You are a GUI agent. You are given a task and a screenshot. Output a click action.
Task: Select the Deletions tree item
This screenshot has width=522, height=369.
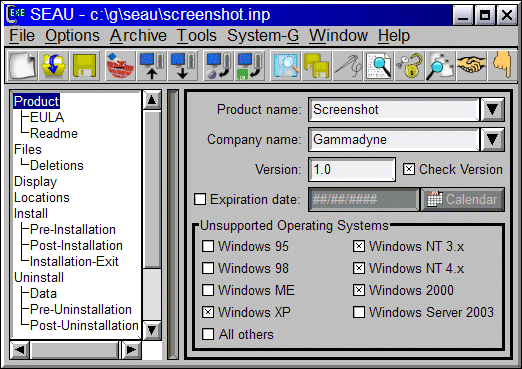click(x=57, y=165)
